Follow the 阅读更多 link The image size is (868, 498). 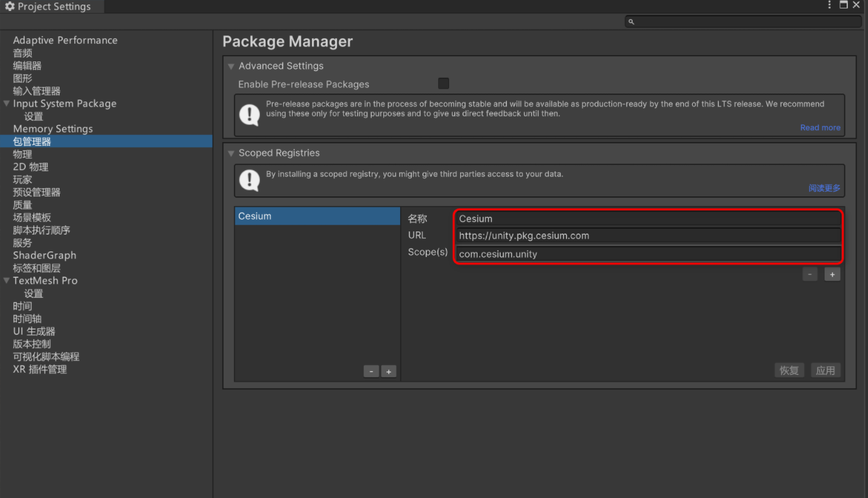[825, 188]
